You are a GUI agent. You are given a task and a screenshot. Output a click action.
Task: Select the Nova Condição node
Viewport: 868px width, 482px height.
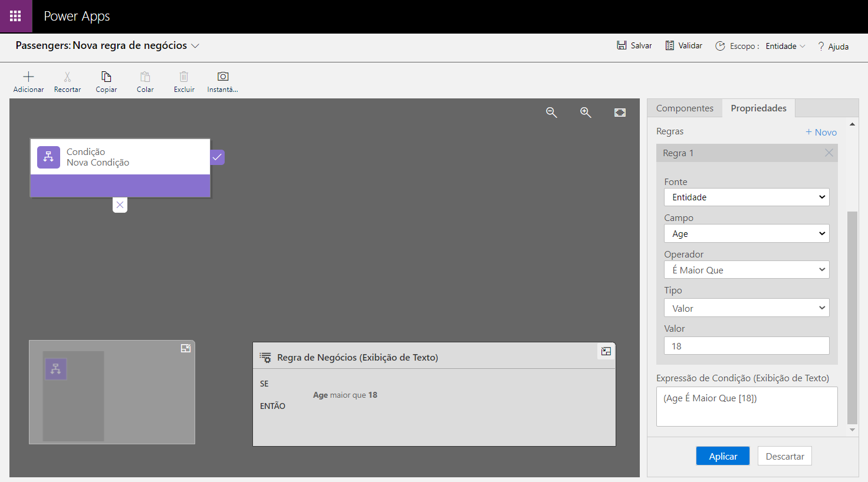coord(120,168)
